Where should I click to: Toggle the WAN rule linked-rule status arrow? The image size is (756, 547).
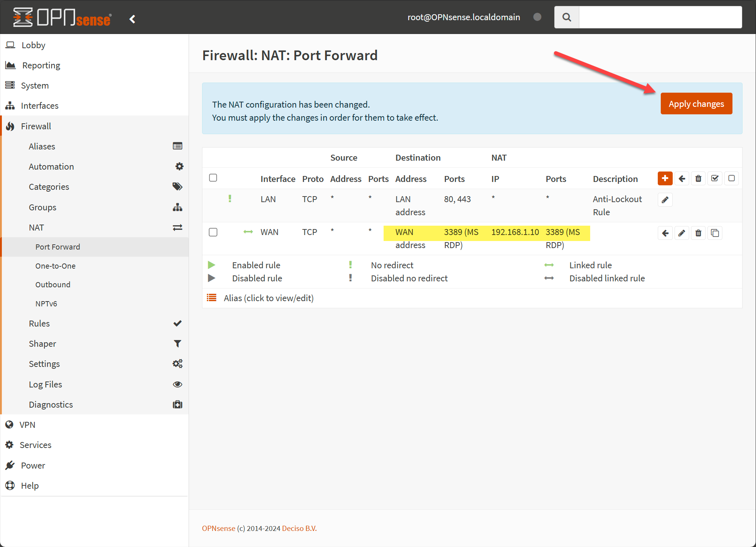(248, 232)
